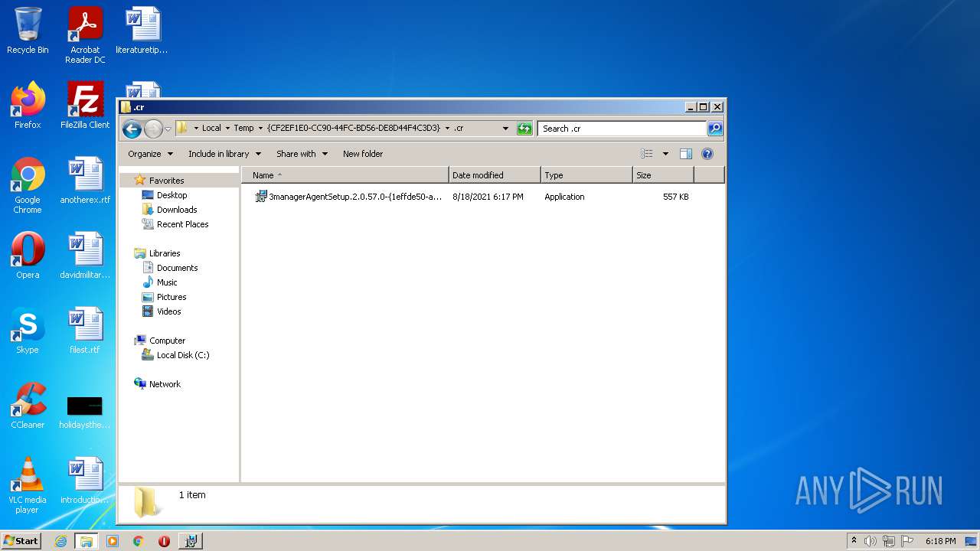Click the Start button
Image resolution: width=980 pixels, height=551 pixels.
[21, 541]
